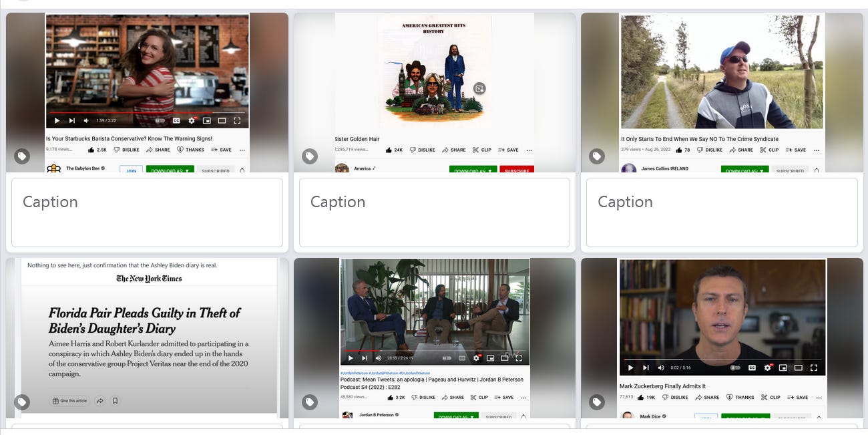Click JOIN next to The Babylon Bee
This screenshot has height=435, width=868.
[131, 170]
